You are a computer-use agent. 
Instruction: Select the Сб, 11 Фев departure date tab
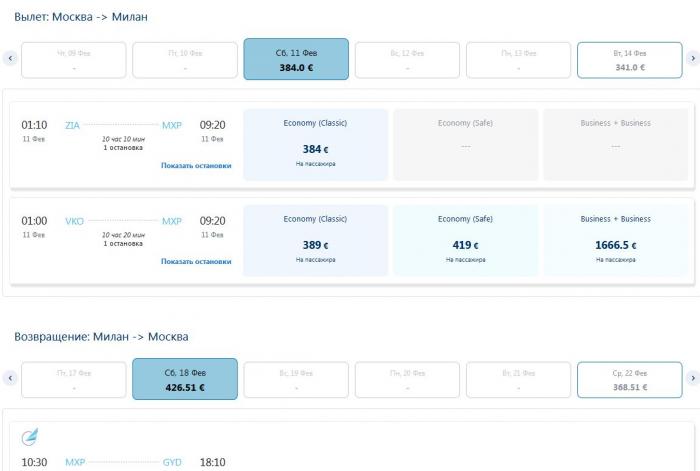tap(296, 59)
